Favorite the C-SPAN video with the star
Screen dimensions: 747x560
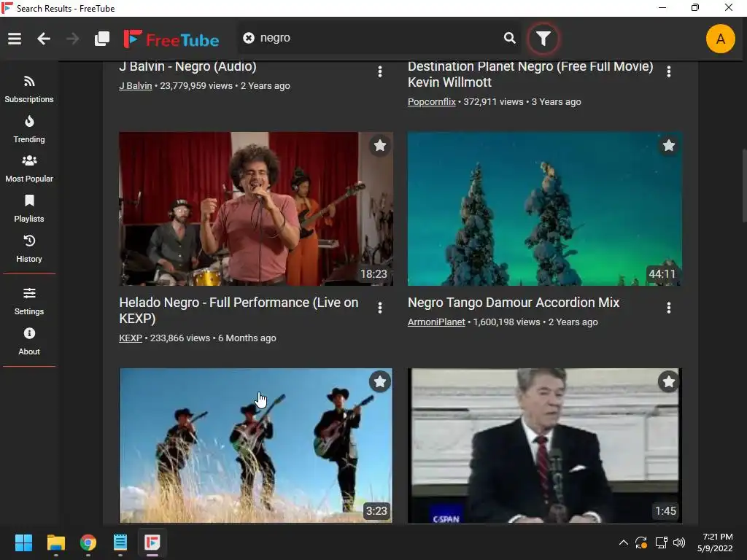point(668,381)
